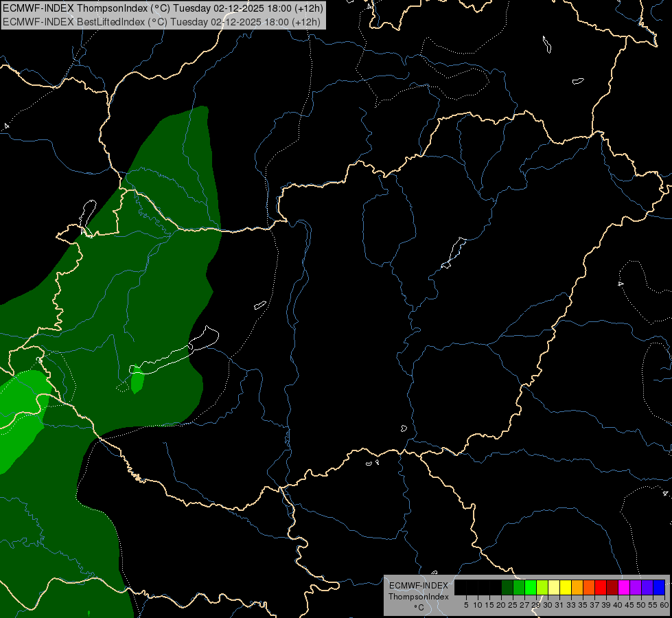Select the dark red 39–40 legend swatch
Screen dimensions: 672x618
(x=612, y=587)
